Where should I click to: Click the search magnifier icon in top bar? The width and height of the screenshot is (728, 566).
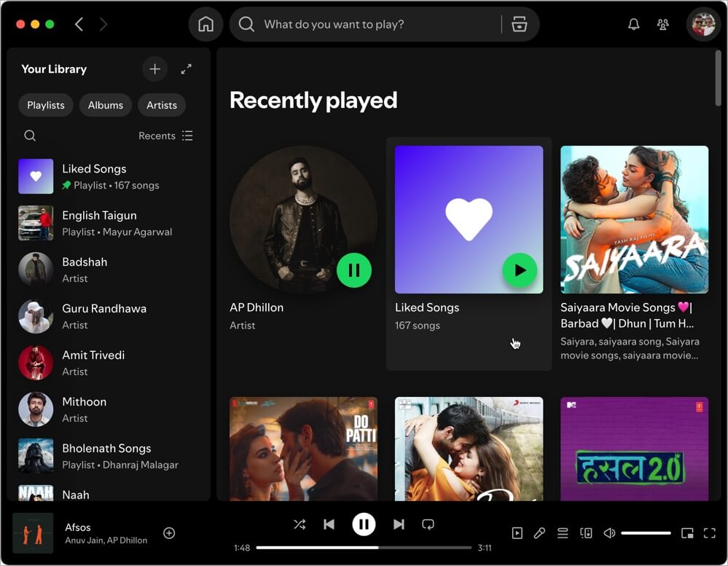click(x=246, y=24)
